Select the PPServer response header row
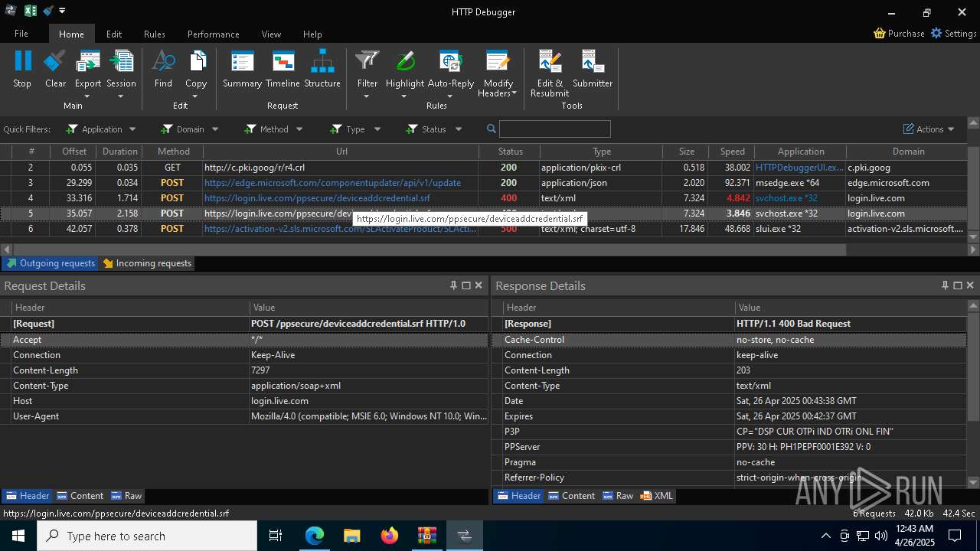This screenshot has height=551, width=980. click(729, 447)
